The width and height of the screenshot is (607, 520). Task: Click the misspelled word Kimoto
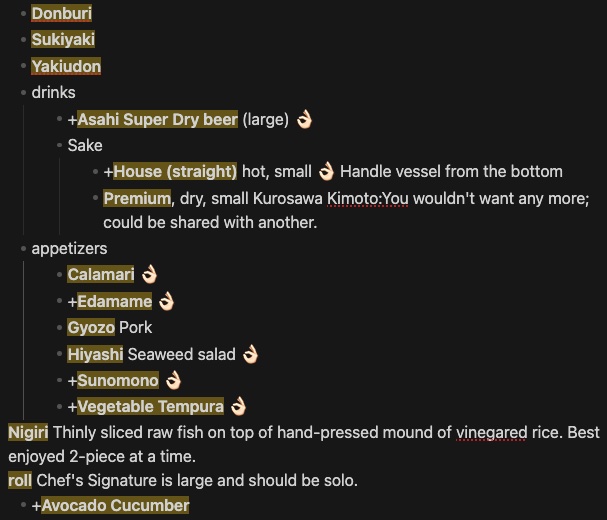pyautogui.click(x=351, y=197)
